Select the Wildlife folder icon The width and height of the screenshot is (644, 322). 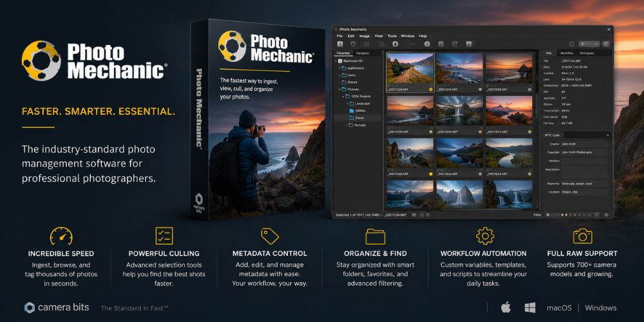[x=352, y=111]
